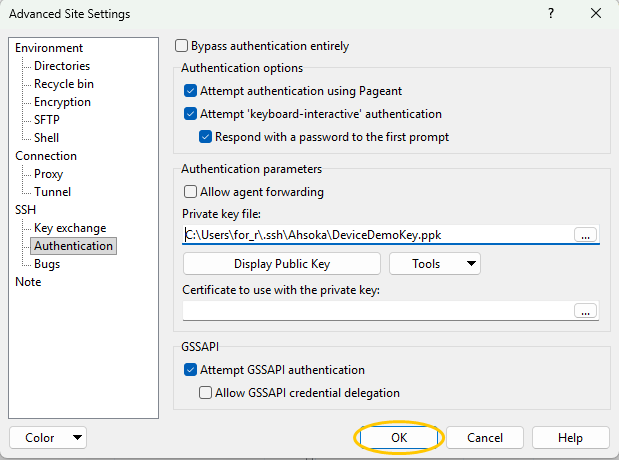619x460 pixels.
Task: Select Encryption in the tree
Action: (x=62, y=102)
